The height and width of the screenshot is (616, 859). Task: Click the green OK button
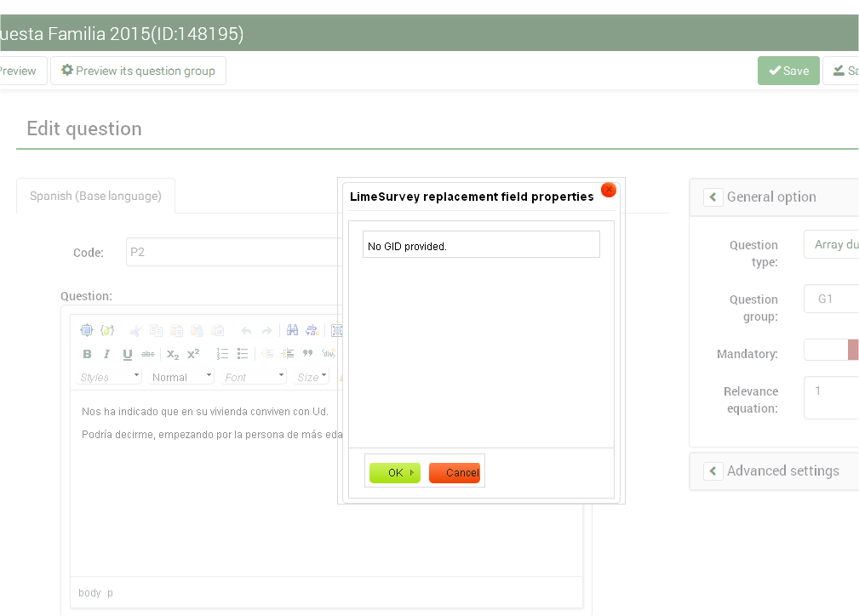tap(395, 473)
